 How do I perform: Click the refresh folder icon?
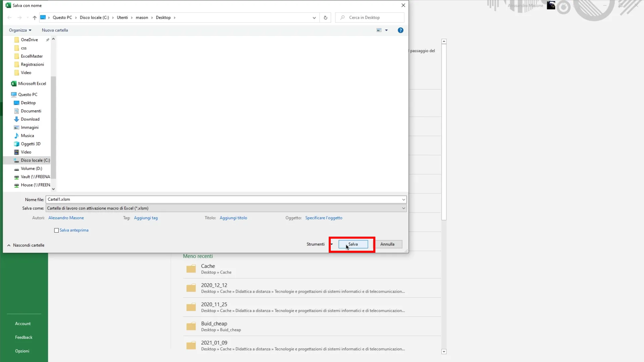point(325,18)
